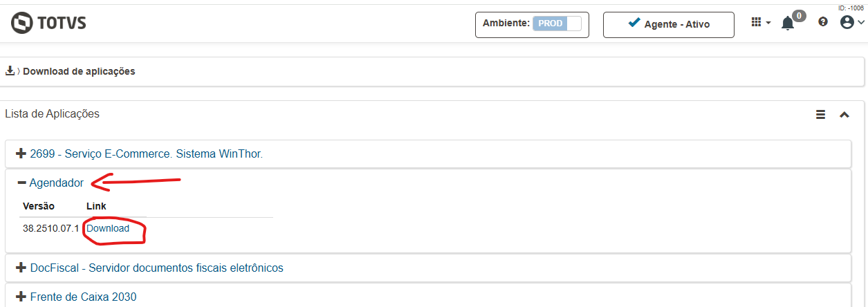This screenshot has height=307, width=868.
Task: Toggle the PROD environment switch
Action: click(557, 24)
